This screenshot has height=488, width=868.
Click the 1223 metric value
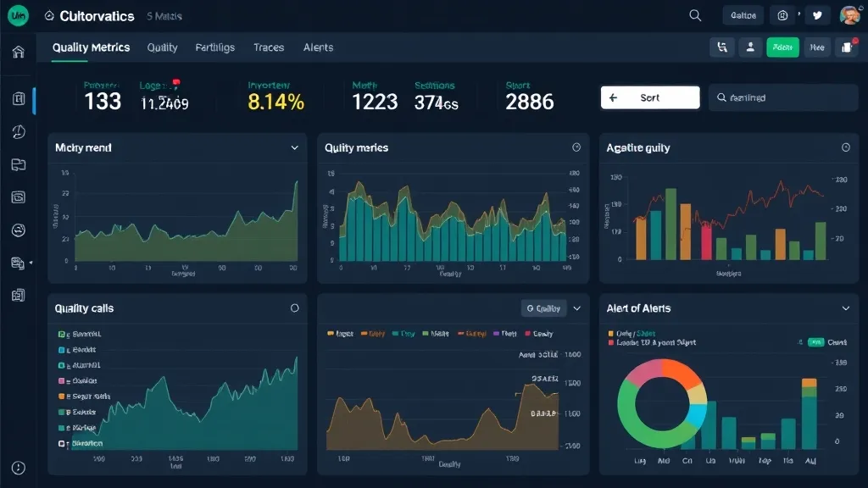[x=375, y=102]
